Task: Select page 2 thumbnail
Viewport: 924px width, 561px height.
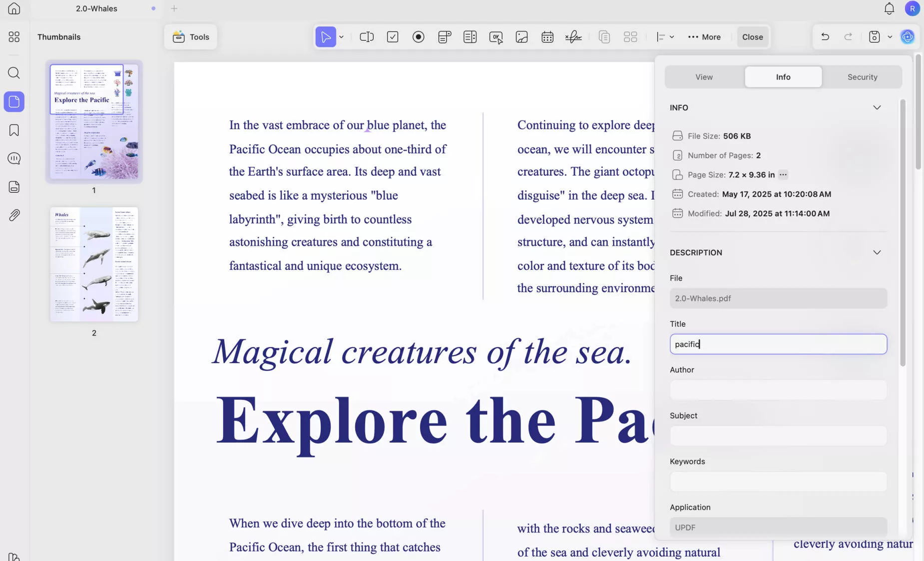Action: pyautogui.click(x=93, y=264)
